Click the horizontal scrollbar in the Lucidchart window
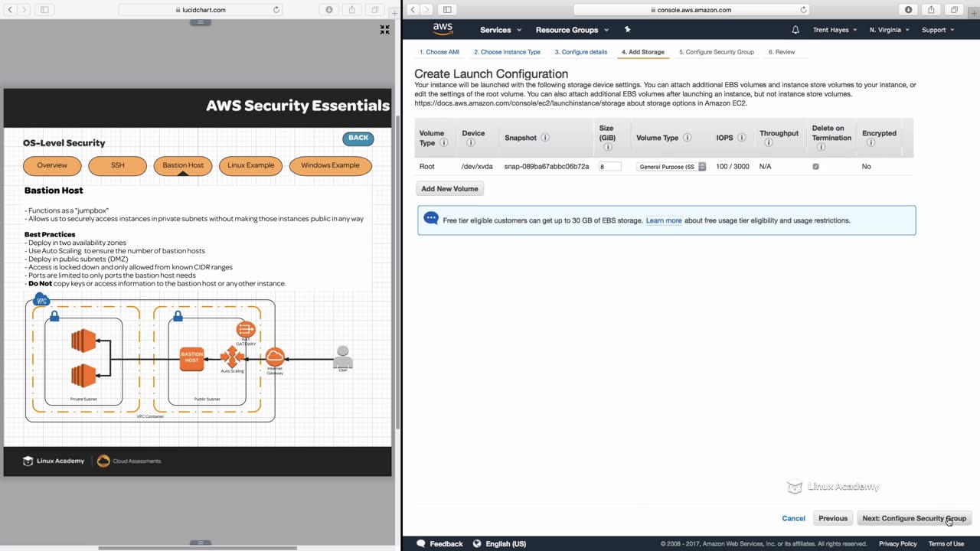 click(198, 547)
